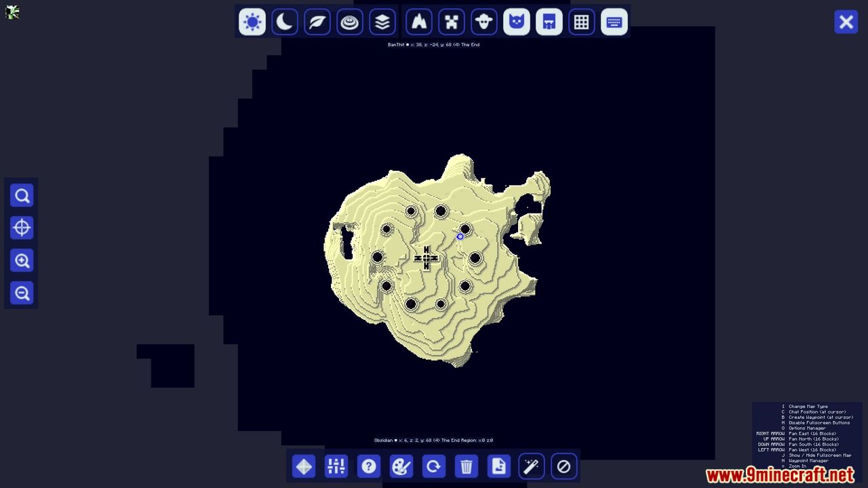Toggle hostile mobs creeper icon
This screenshot has height=488, width=868.
point(452,22)
